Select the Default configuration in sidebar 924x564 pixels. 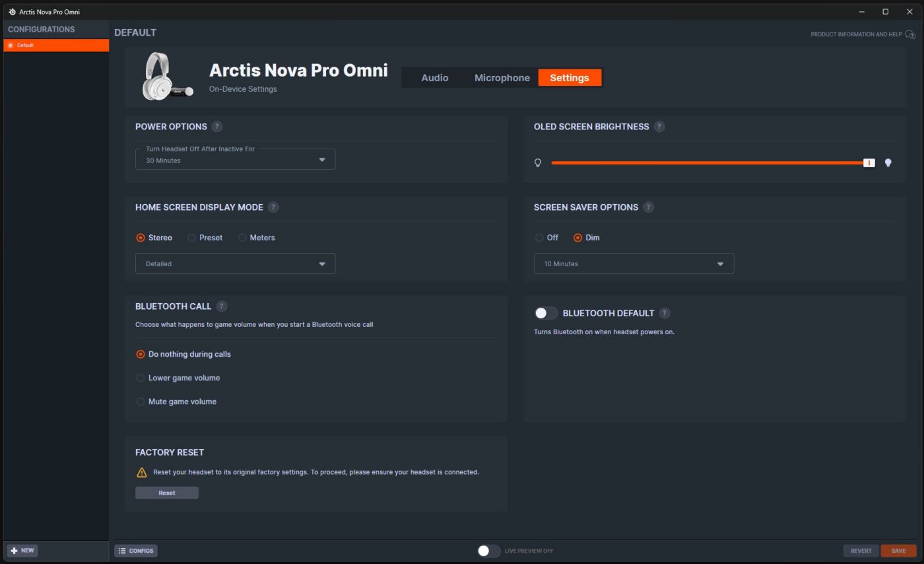(x=56, y=46)
